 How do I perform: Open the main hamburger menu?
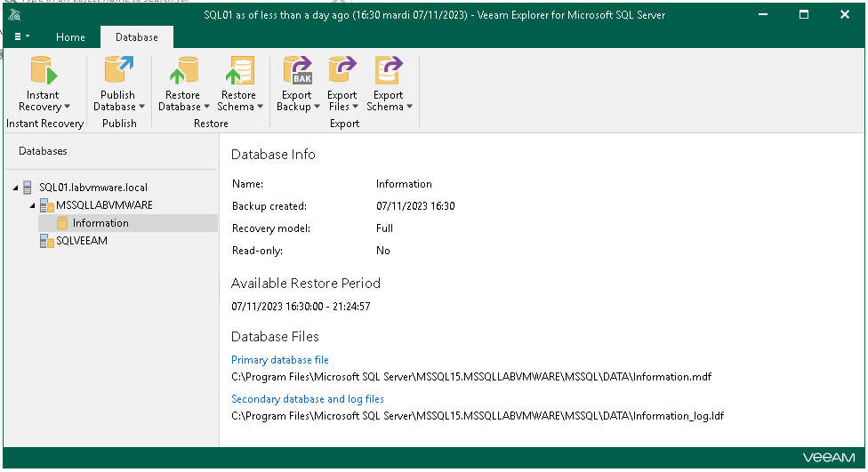click(21, 36)
